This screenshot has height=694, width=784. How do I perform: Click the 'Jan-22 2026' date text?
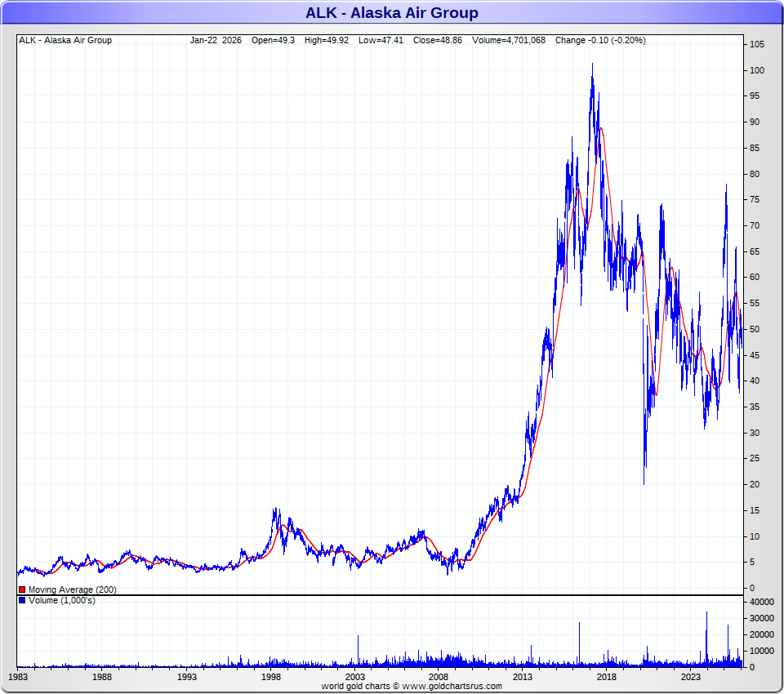216,41
